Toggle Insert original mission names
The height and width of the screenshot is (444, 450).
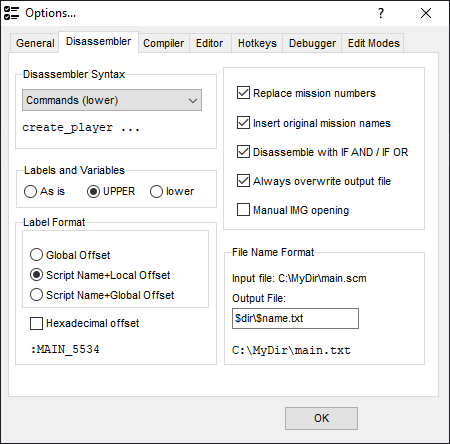pyautogui.click(x=243, y=123)
